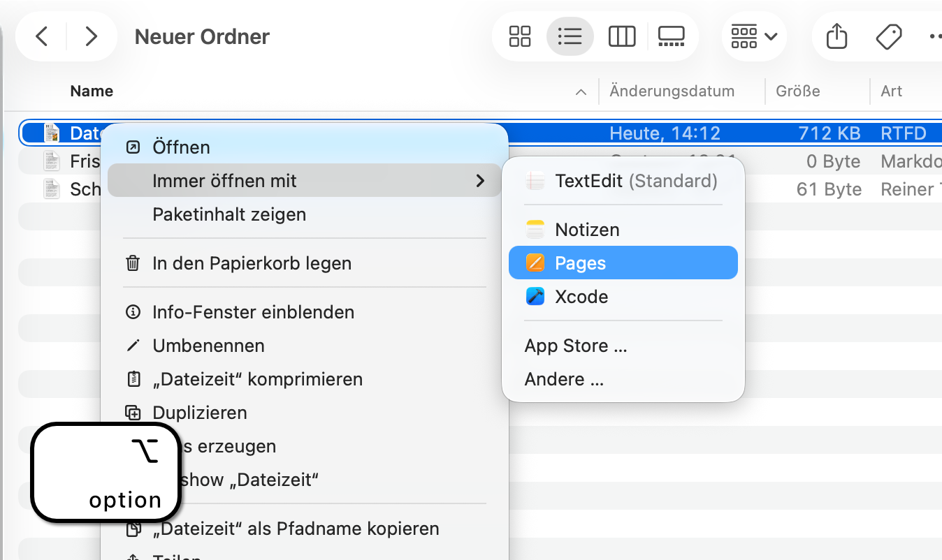Toggle sort order on Name column
Viewport: 942px width, 560px height.
coord(580,91)
